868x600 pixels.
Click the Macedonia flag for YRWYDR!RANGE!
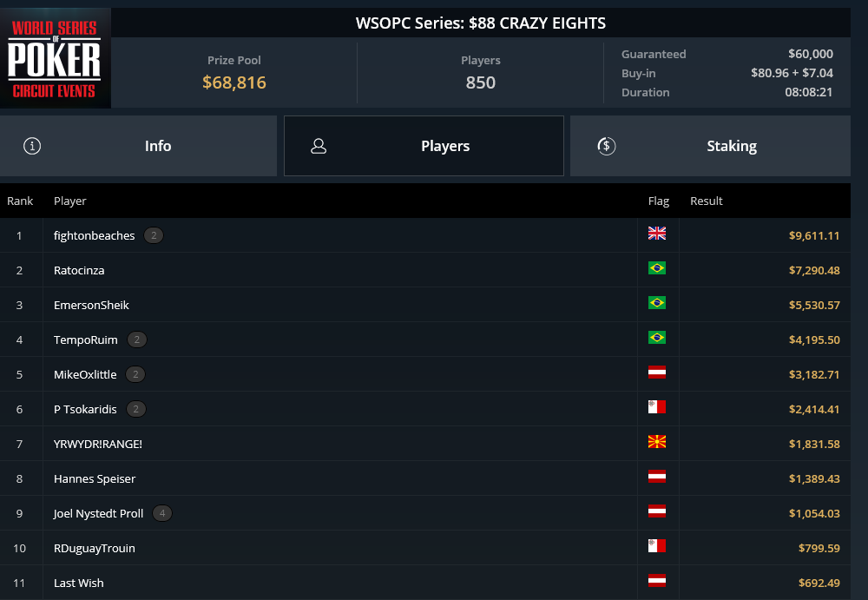tap(656, 442)
